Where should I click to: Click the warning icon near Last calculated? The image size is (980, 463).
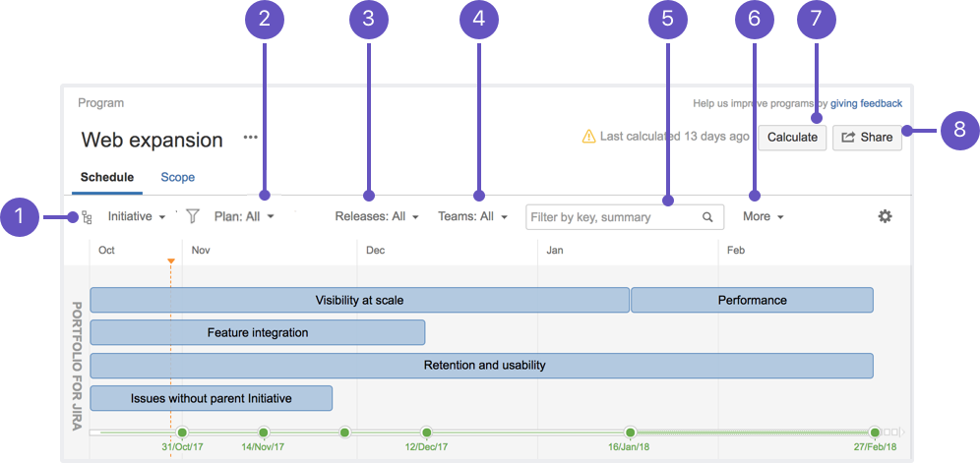(588, 137)
